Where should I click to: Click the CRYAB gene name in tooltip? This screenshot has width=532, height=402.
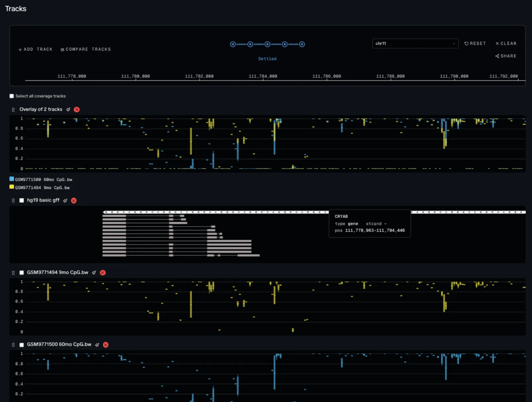(x=341, y=216)
